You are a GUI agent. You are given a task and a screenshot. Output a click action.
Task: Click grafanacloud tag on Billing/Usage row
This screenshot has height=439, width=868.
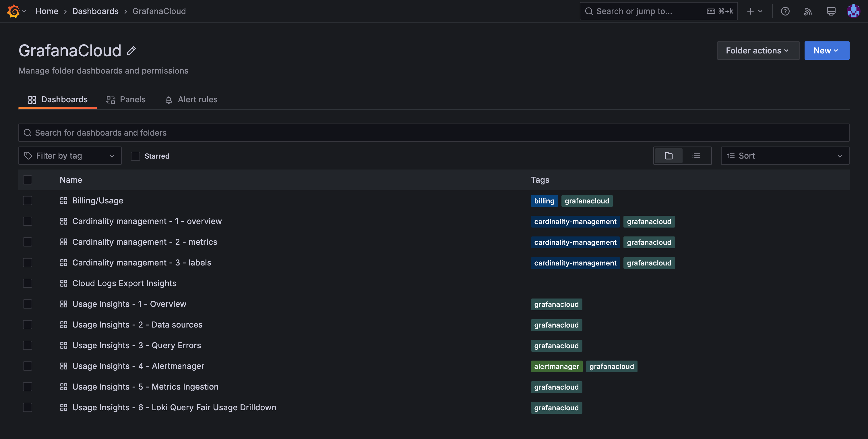pyautogui.click(x=587, y=201)
